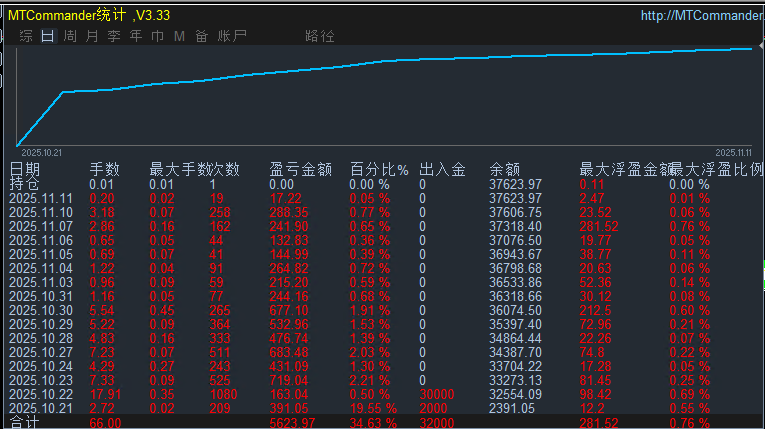Image resolution: width=765 pixels, height=429 pixels.
Task: Click the 17.91 lots value
Action: click(105, 394)
